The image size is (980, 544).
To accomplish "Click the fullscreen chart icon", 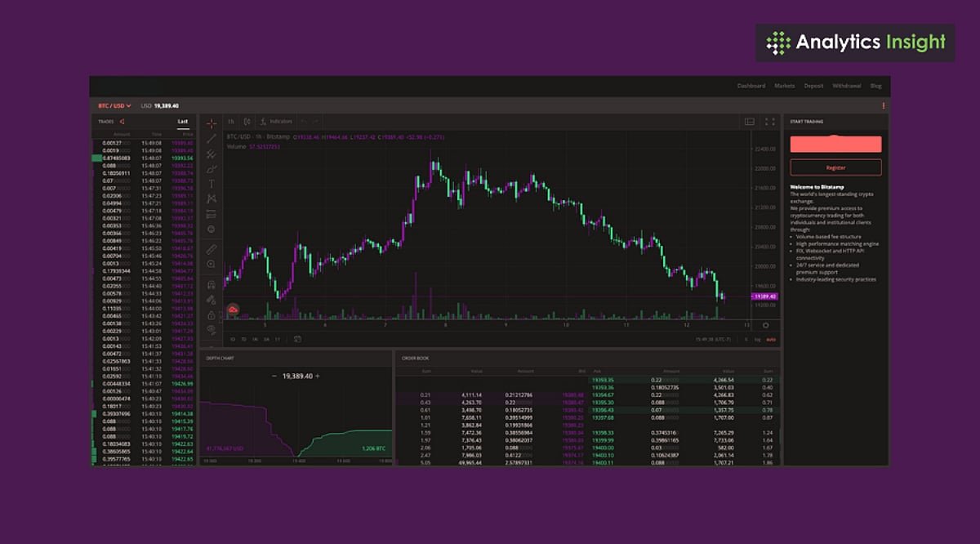I will [x=769, y=122].
